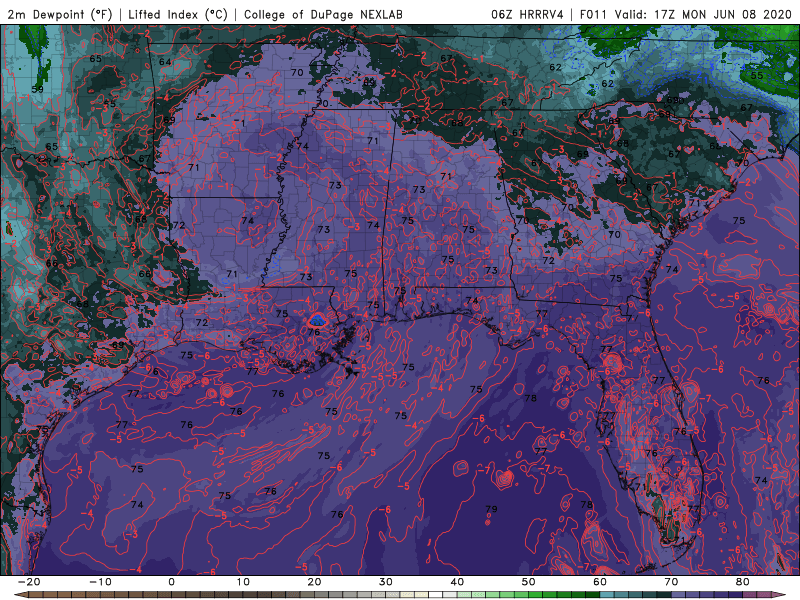
Task: Click the '2m Dewpoint (°F)' title text
Action: (60, 15)
